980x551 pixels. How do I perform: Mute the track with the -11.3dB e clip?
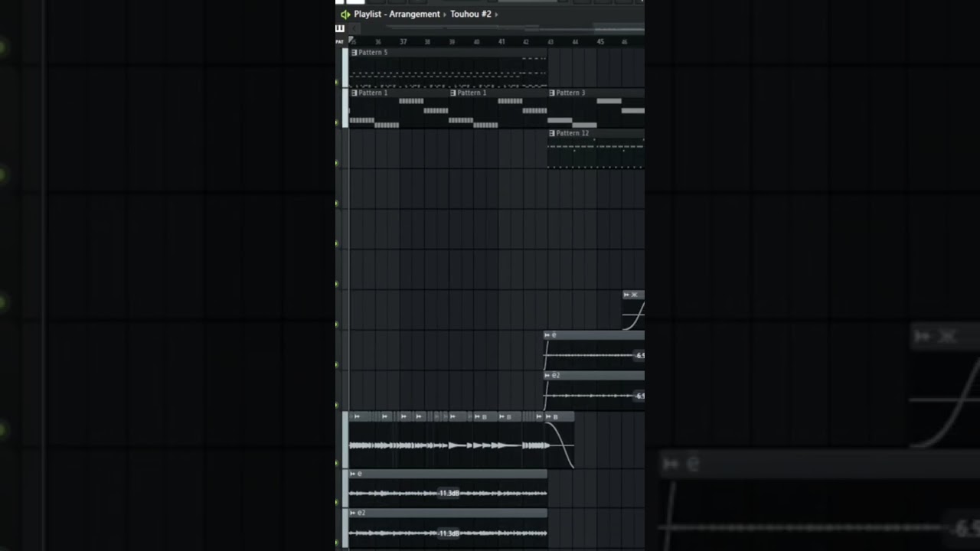pos(338,503)
